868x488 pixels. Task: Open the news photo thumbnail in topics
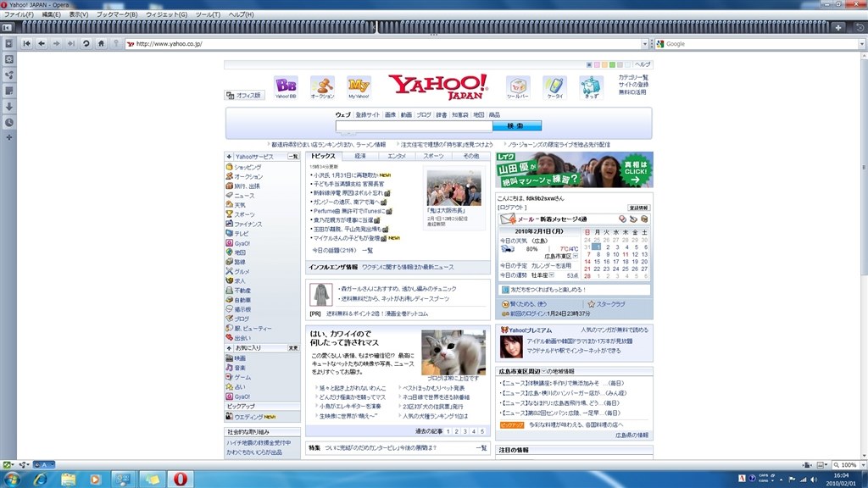(x=454, y=187)
